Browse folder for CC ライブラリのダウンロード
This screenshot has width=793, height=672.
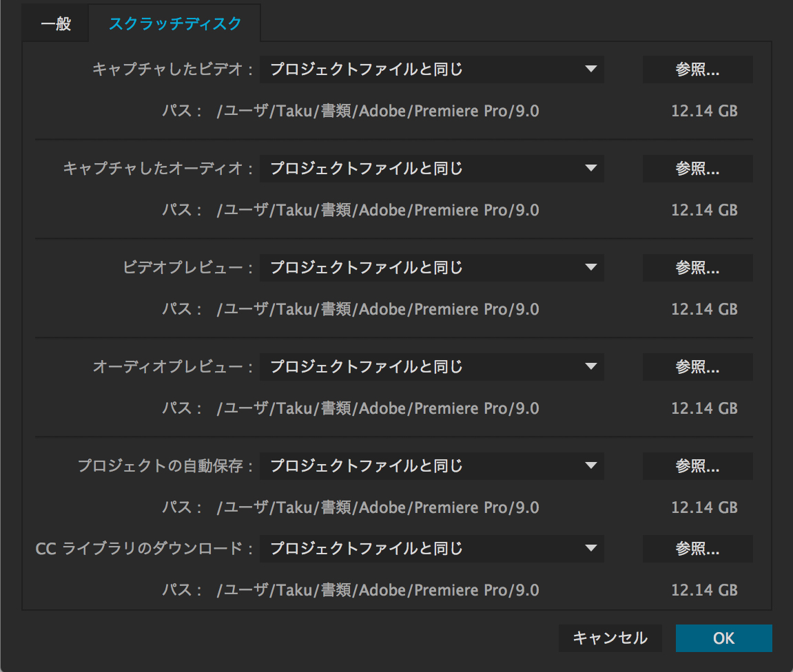(x=697, y=548)
